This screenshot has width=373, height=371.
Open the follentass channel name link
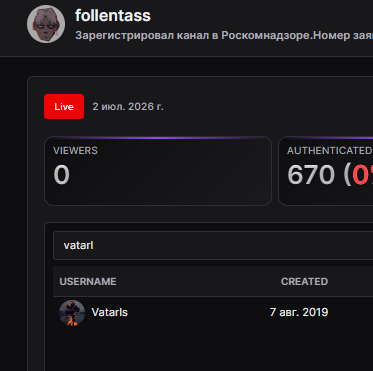click(x=113, y=15)
